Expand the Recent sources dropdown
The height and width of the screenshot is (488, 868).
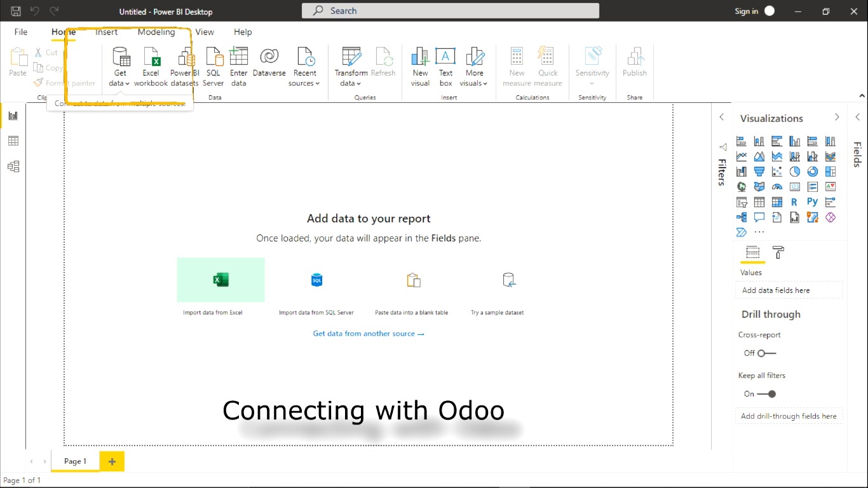[x=304, y=67]
